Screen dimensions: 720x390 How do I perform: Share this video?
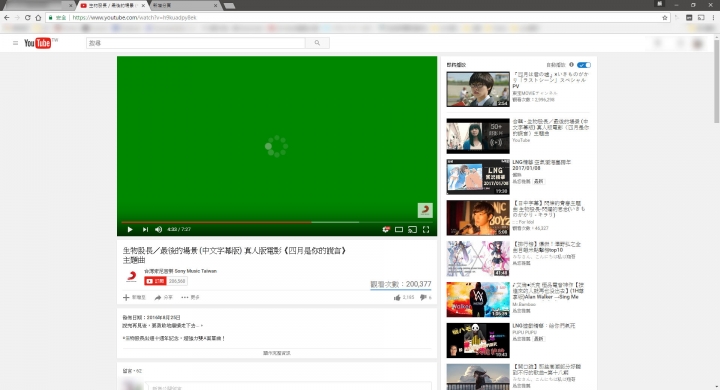pyautogui.click(x=163, y=298)
